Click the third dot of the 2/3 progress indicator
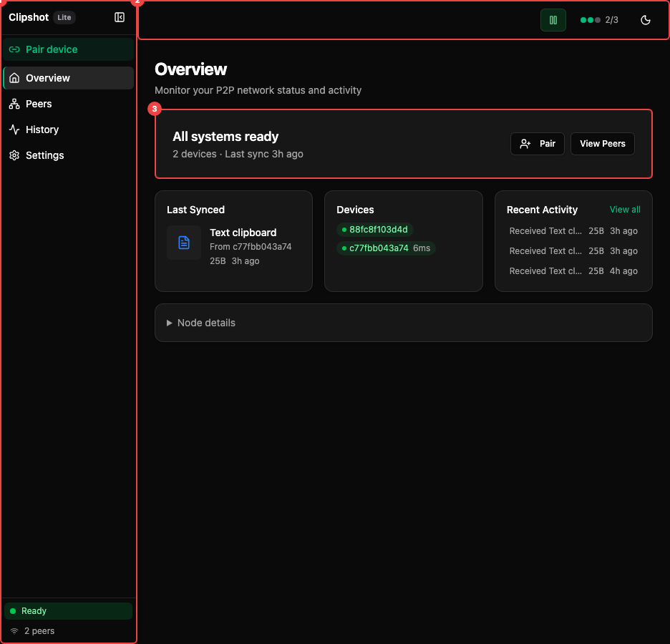 point(598,20)
